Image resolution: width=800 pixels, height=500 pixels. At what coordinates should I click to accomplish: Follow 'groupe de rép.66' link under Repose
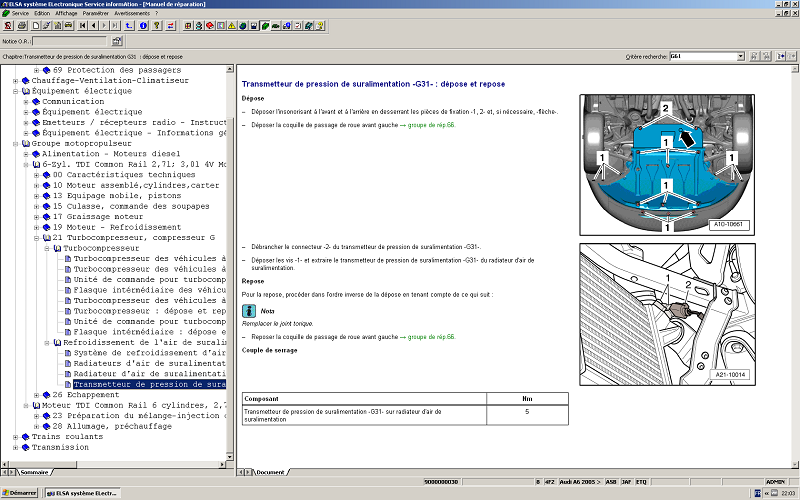point(431,337)
